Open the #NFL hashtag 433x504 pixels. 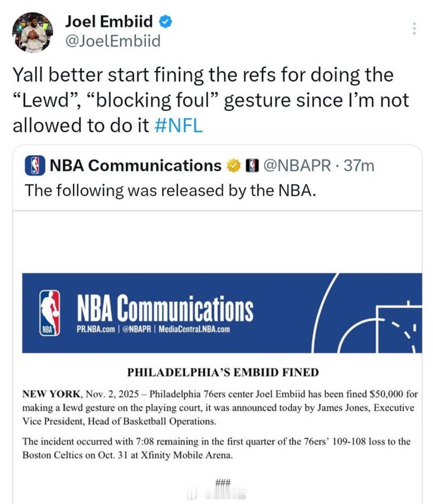178,125
